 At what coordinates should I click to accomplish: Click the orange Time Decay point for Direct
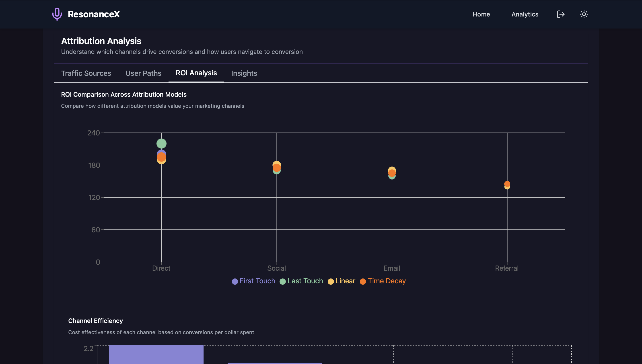[161, 157]
